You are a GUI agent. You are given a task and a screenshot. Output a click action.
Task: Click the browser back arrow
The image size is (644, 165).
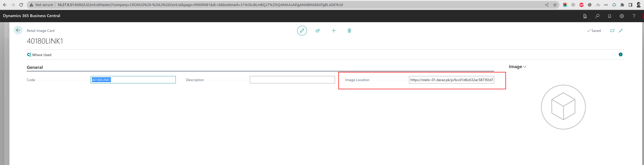pos(5,5)
